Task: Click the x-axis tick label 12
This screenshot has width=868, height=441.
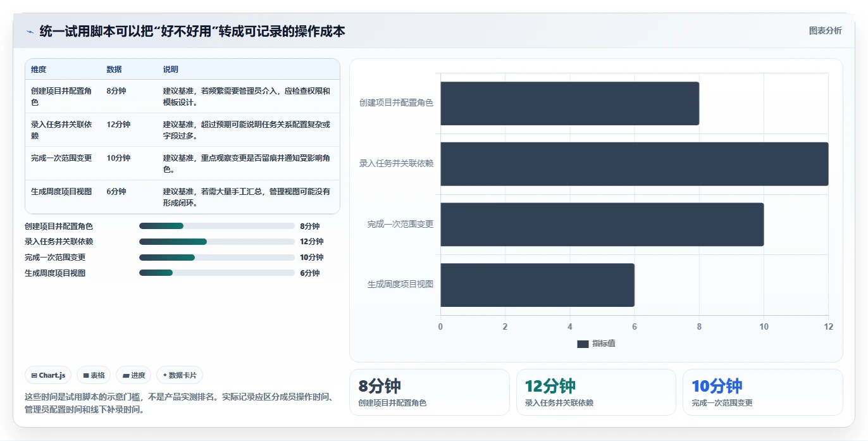Action: [x=828, y=327]
